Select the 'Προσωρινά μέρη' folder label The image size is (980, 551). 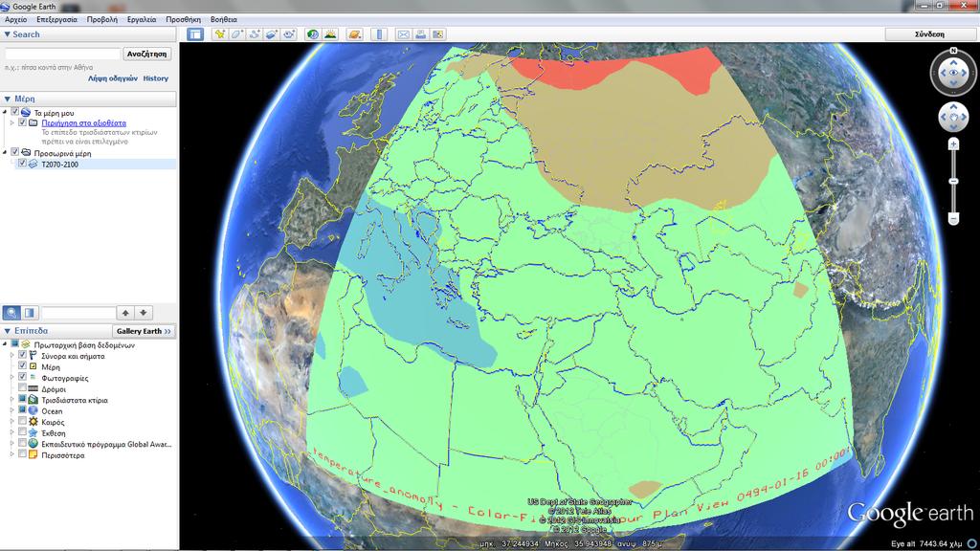pyautogui.click(x=62, y=153)
